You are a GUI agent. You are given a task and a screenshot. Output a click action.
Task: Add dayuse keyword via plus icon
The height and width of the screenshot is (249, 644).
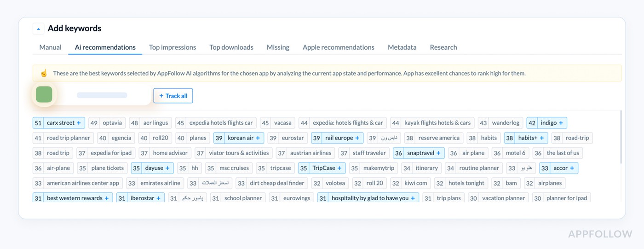(x=167, y=168)
